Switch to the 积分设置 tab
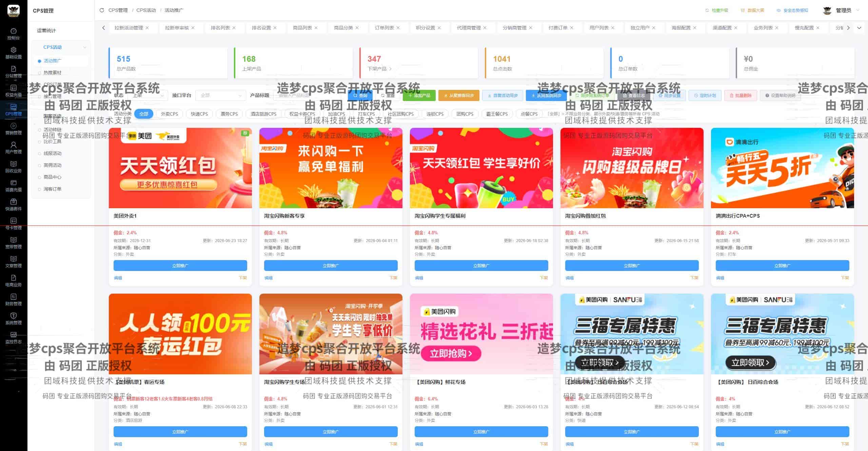Image resolution: width=868 pixels, height=451 pixels. coord(425,28)
